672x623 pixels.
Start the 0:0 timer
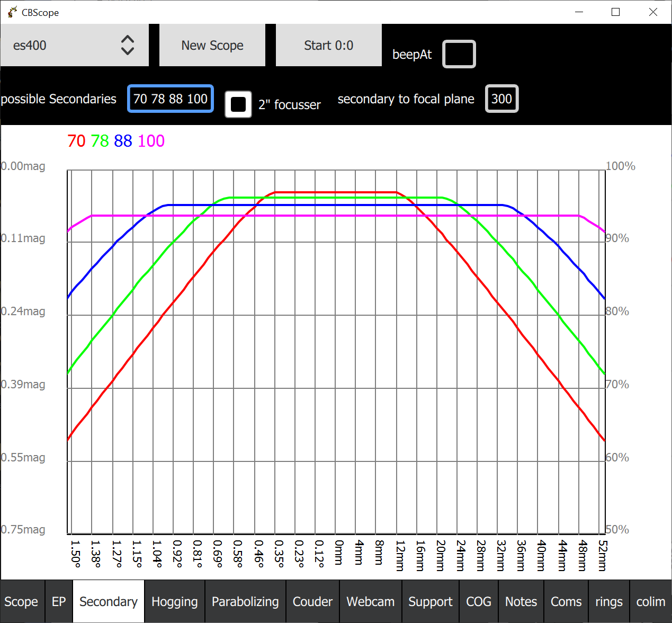coord(328,45)
